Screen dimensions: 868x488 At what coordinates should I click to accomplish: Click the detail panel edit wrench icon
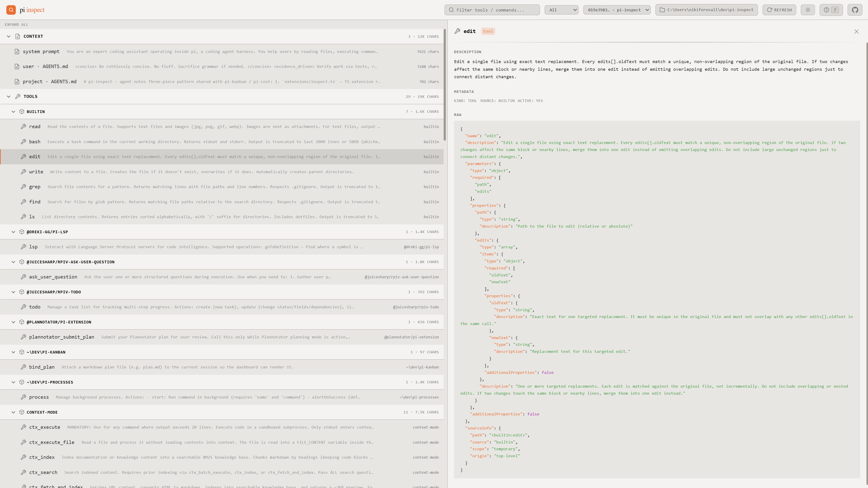click(x=457, y=31)
